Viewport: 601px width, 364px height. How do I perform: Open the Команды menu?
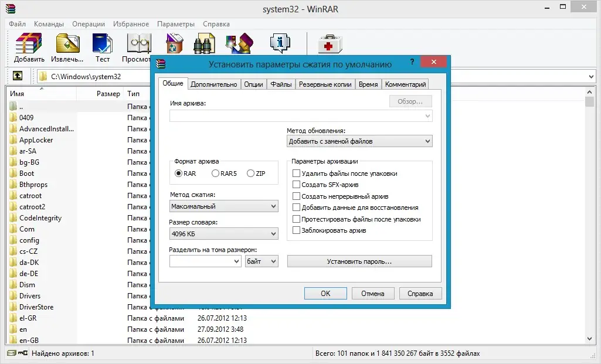click(x=49, y=24)
